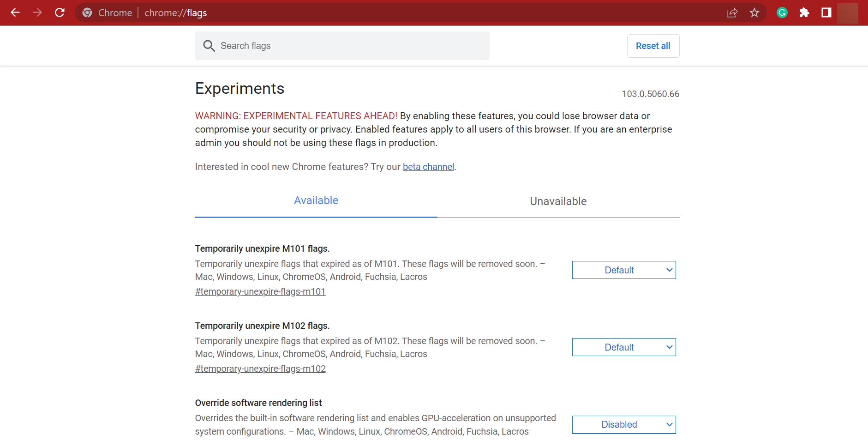Reload the chrome://flags page
The image size is (868, 442).
[60, 12]
